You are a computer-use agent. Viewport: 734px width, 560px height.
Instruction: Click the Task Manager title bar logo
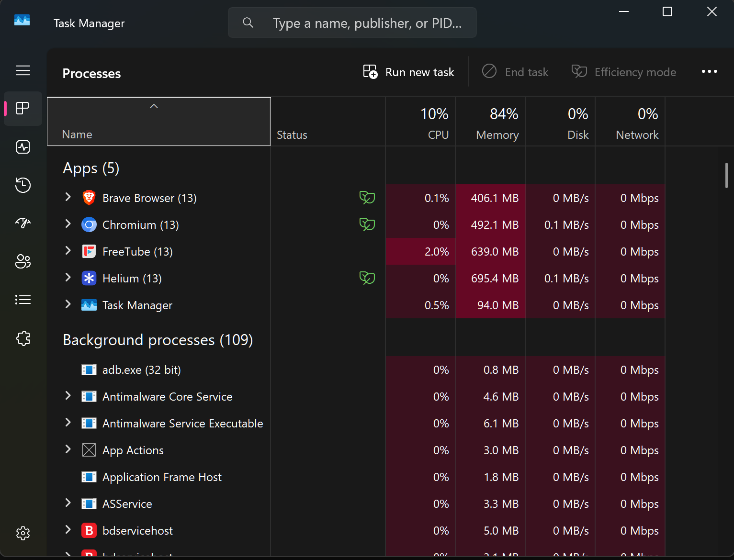tap(22, 21)
